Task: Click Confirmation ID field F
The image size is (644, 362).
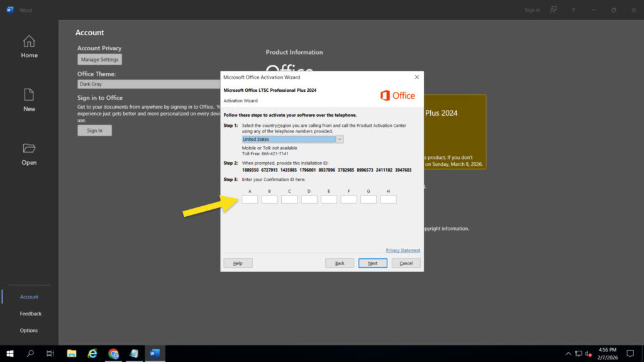Action: (348, 199)
